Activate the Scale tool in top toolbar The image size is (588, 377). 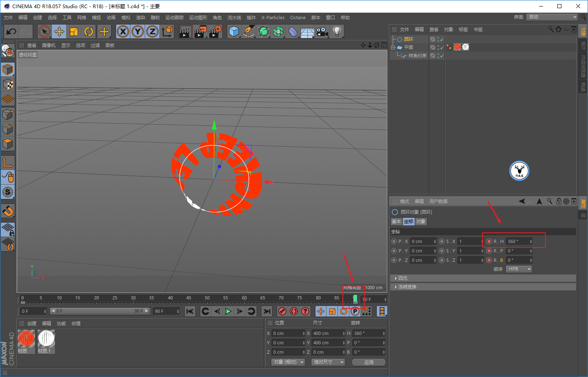pos(74,31)
